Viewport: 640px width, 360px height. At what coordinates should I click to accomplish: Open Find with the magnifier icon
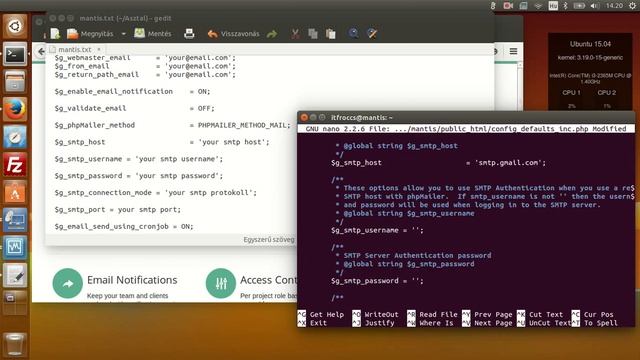tap(353, 33)
